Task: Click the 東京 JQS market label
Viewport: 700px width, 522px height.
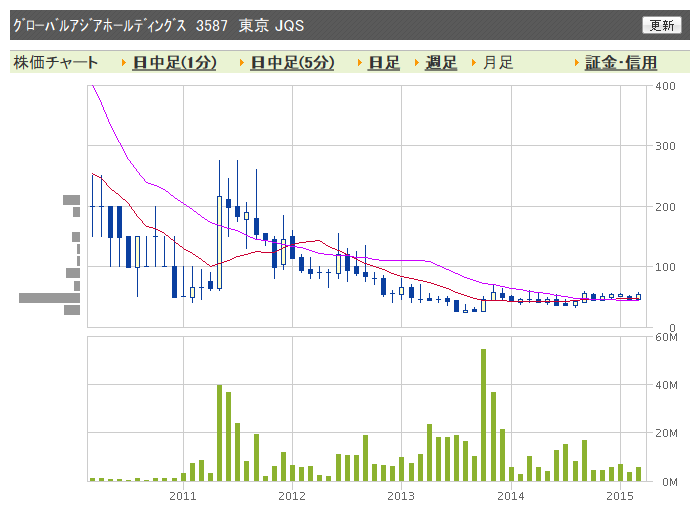Action: click(x=271, y=25)
